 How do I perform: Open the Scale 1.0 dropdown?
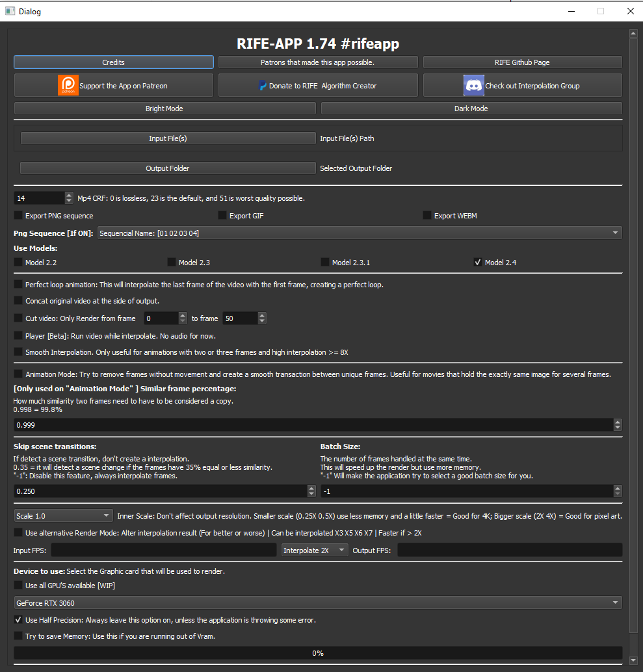[64, 515]
